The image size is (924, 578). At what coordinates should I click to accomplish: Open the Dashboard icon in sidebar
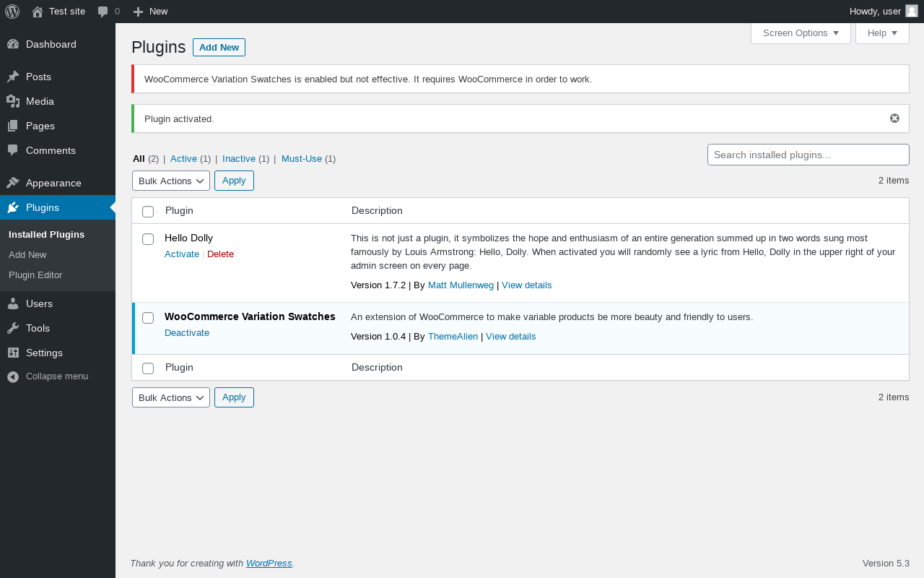coord(13,44)
